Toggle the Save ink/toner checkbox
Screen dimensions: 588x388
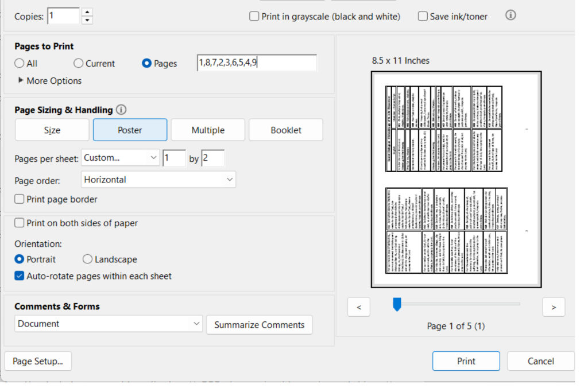tap(423, 17)
